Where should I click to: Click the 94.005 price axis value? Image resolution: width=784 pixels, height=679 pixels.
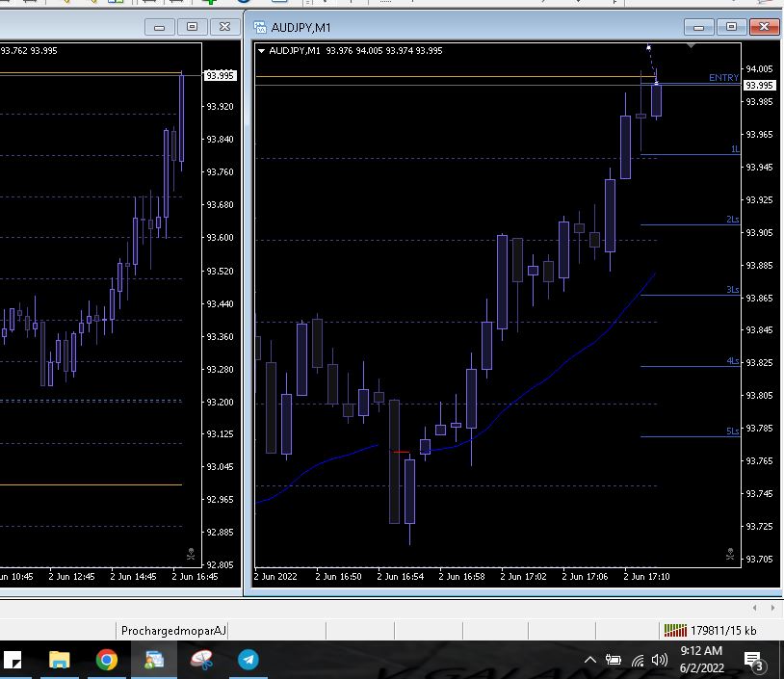pyautogui.click(x=759, y=68)
